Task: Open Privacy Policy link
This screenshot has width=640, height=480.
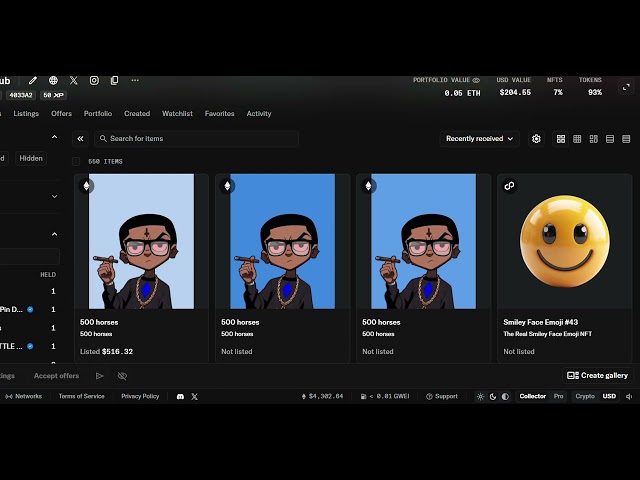Action: coord(140,396)
